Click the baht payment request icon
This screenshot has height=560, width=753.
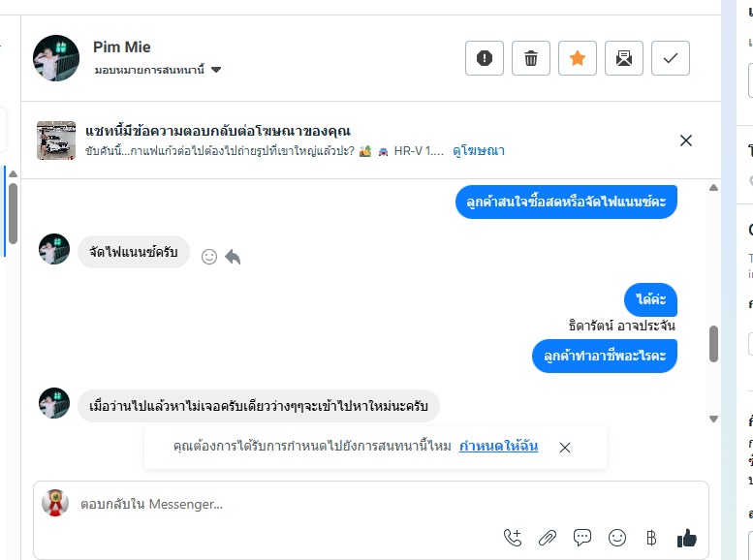point(651,538)
